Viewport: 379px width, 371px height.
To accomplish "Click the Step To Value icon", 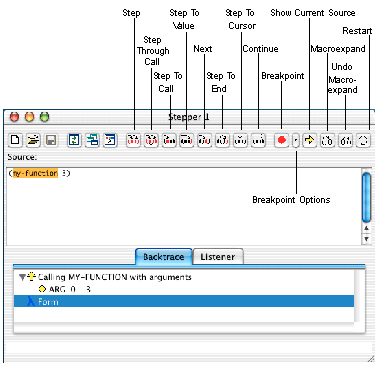I will pyautogui.click(x=186, y=140).
